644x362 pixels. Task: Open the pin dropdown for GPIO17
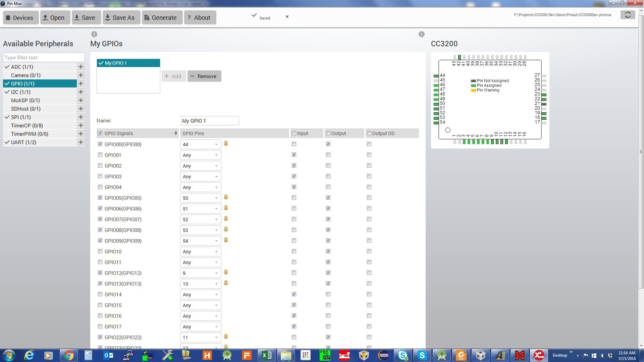tap(201, 327)
